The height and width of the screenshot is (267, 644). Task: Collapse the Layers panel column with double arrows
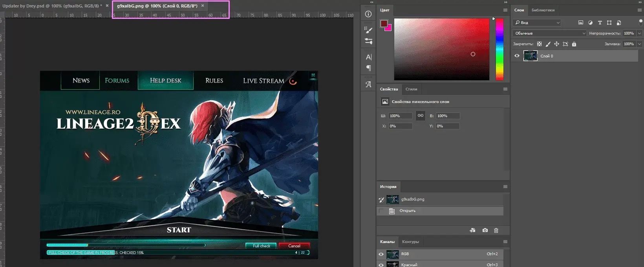pyautogui.click(x=640, y=2)
